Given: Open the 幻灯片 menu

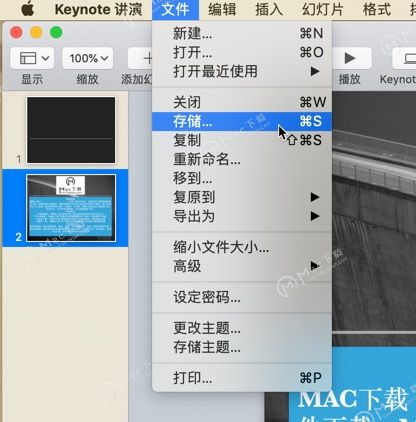Looking at the screenshot, I should (322, 9).
